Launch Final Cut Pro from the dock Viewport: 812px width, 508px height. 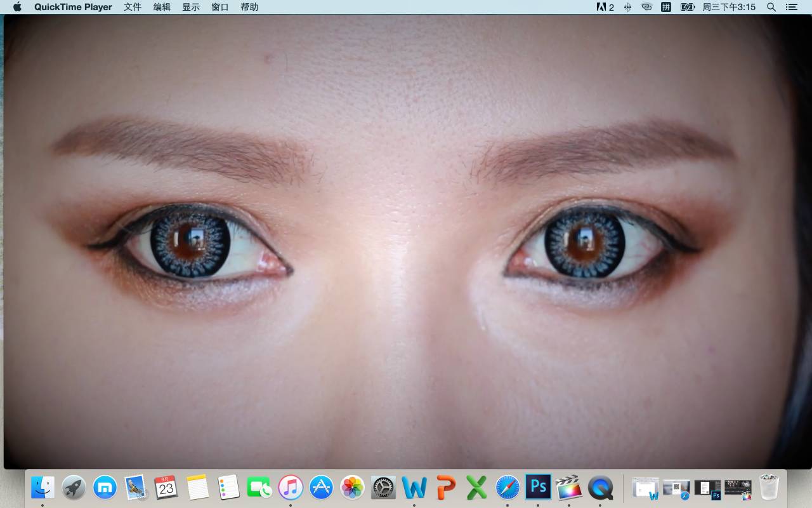point(569,488)
